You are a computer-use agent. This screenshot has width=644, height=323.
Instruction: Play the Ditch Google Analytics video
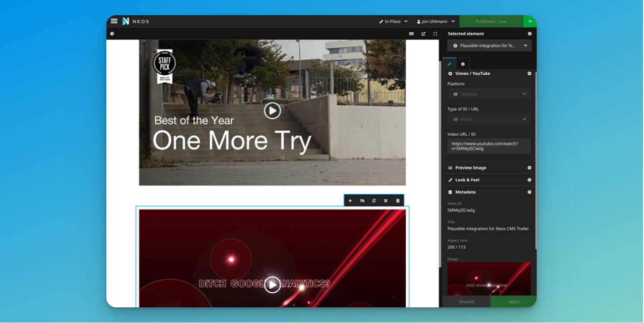tap(272, 285)
